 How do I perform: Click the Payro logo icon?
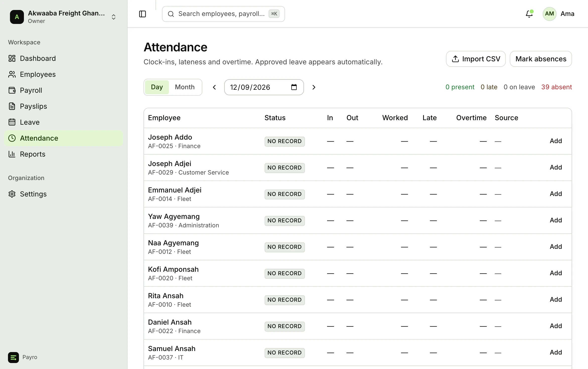13,357
